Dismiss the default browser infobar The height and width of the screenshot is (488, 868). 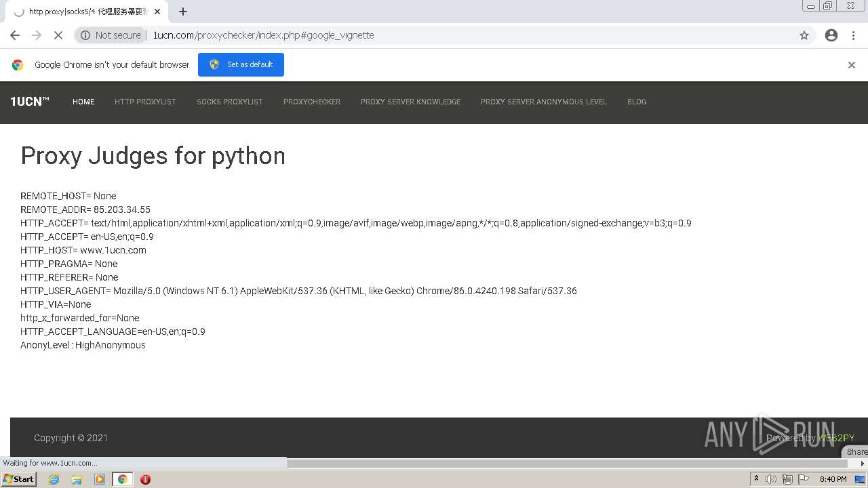pyautogui.click(x=852, y=65)
